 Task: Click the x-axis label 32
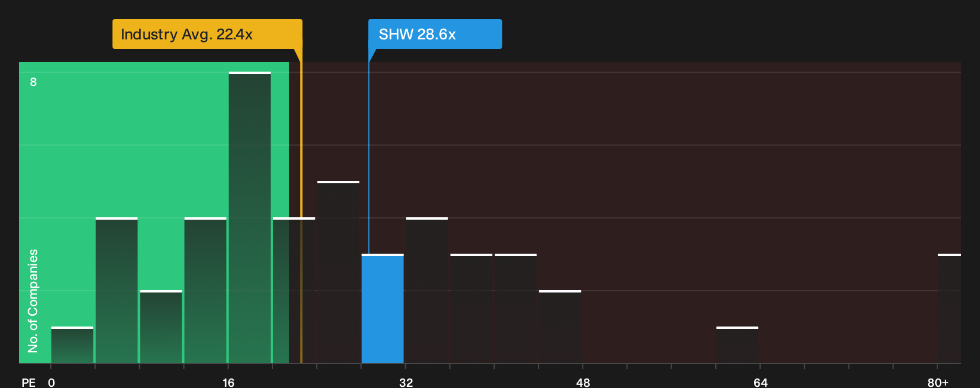click(406, 382)
